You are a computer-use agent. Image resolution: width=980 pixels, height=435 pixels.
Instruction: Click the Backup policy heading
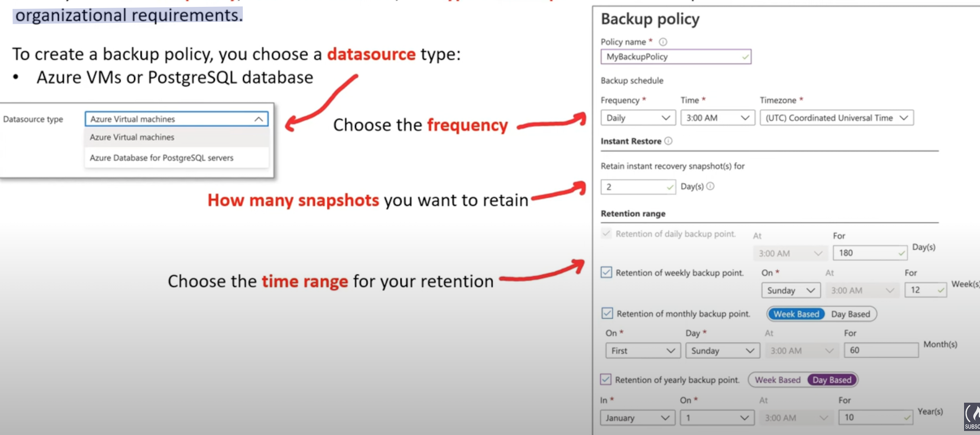click(x=650, y=19)
